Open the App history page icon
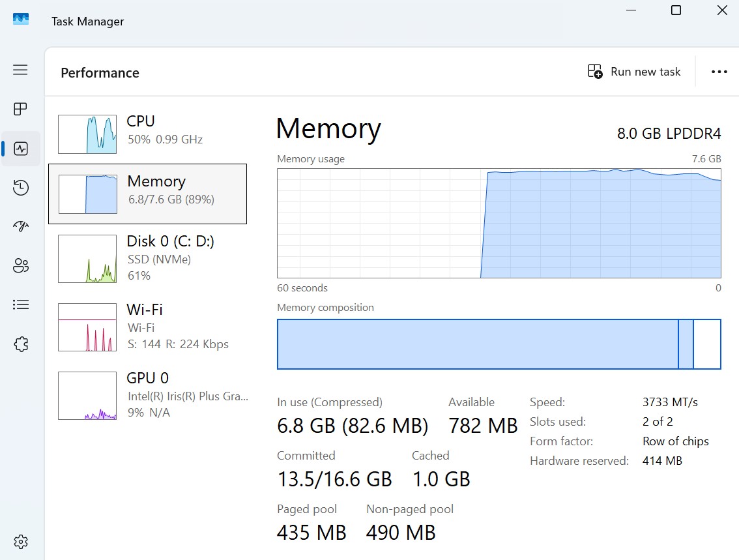This screenshot has width=739, height=560. [21, 188]
